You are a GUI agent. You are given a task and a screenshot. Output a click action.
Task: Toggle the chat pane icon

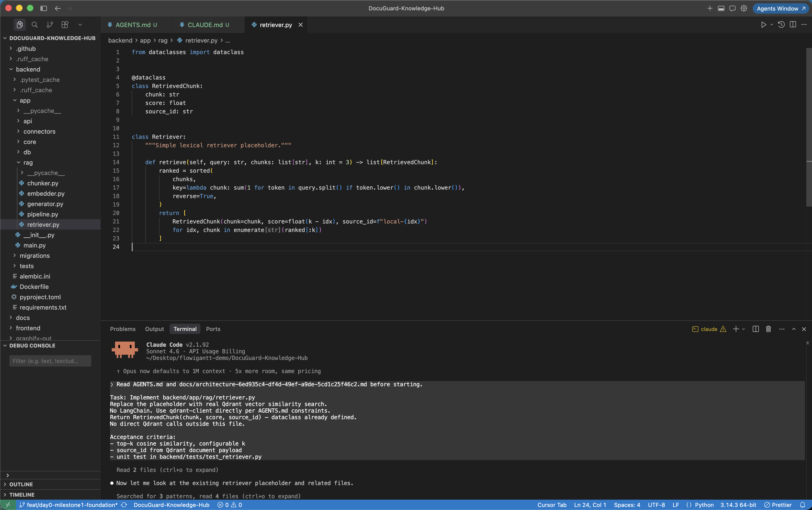732,8
